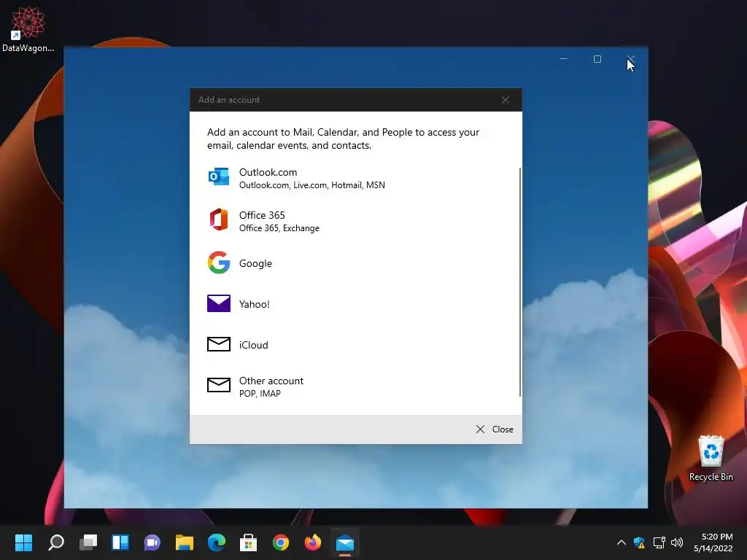Image resolution: width=747 pixels, height=560 pixels.
Task: Launch Firefox from the taskbar
Action: [x=312, y=542]
